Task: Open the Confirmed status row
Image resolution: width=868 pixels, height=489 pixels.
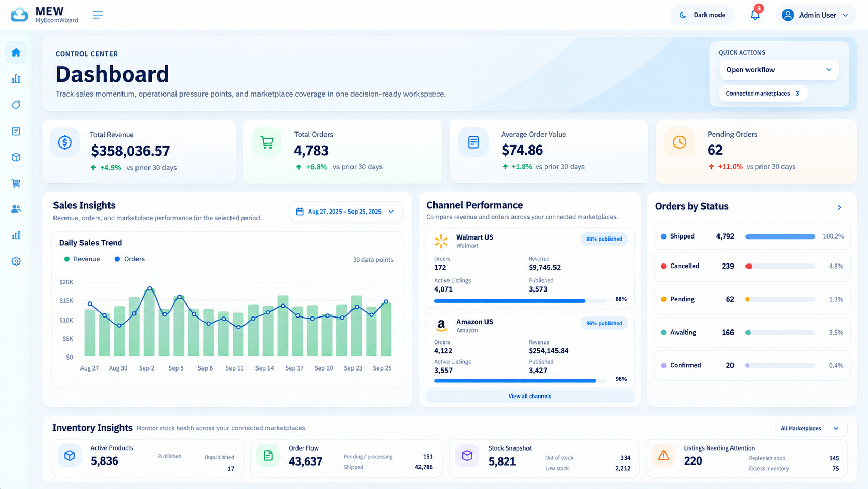Action: (x=752, y=365)
